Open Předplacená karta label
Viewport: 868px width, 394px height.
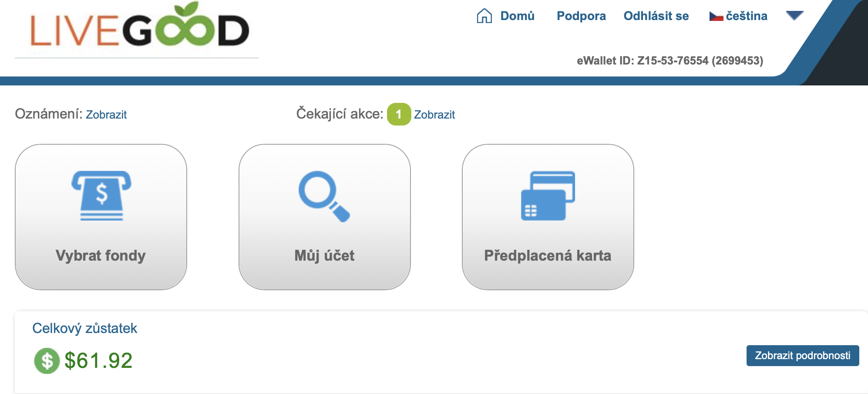coord(548,255)
